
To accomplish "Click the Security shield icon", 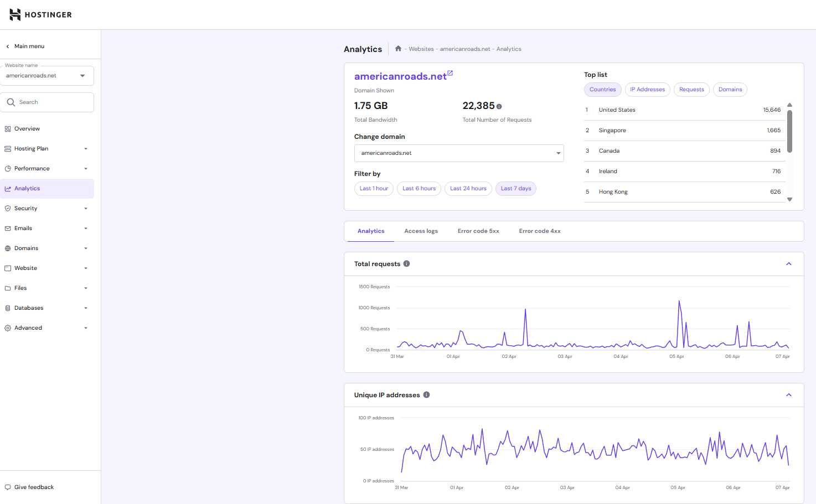I will 8,209.
